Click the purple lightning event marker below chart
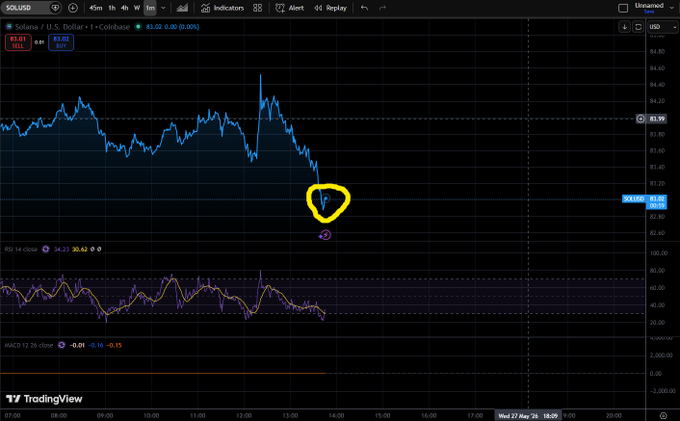 tap(325, 235)
